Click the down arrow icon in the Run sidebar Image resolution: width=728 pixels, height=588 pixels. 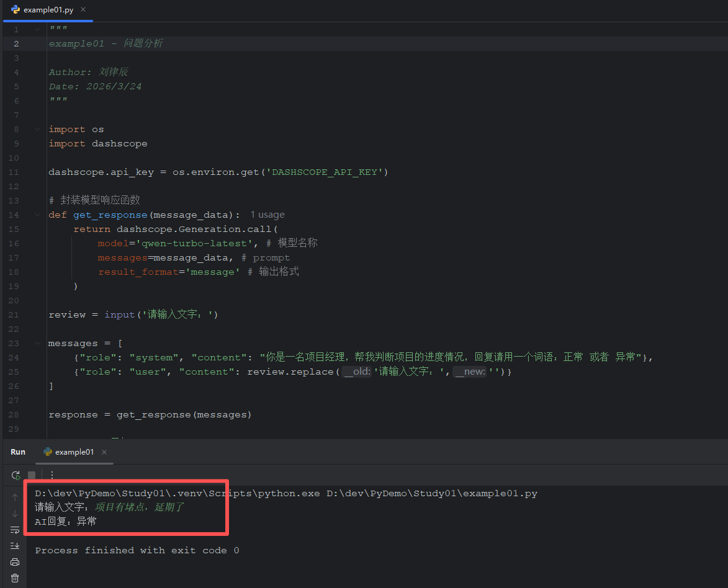(15, 514)
